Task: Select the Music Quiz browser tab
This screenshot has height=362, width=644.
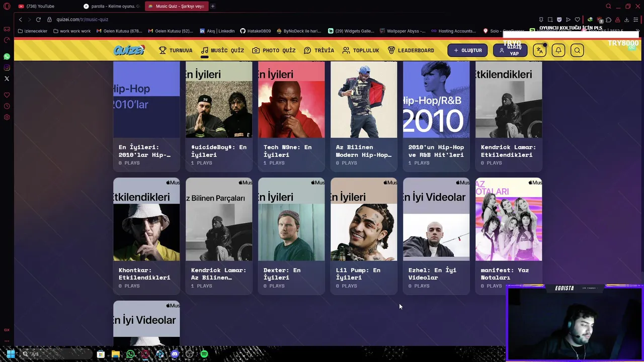Action: pyautogui.click(x=176, y=6)
